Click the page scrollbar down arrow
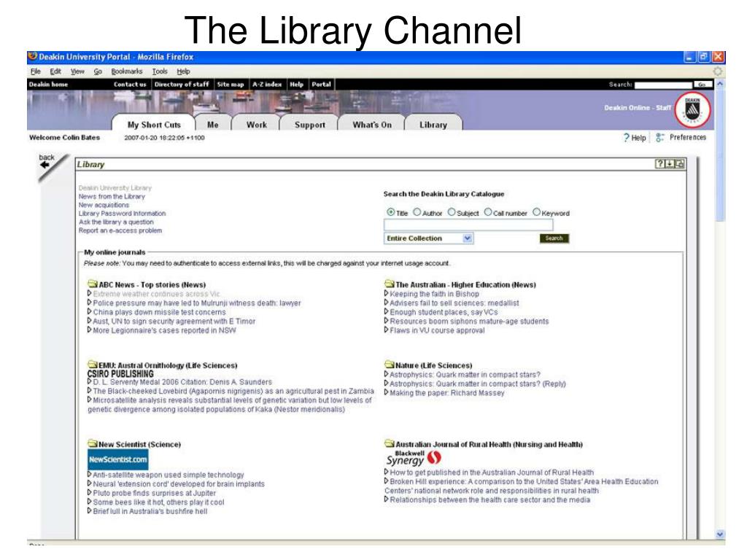Viewport: 747px width, 560px height. (720, 534)
